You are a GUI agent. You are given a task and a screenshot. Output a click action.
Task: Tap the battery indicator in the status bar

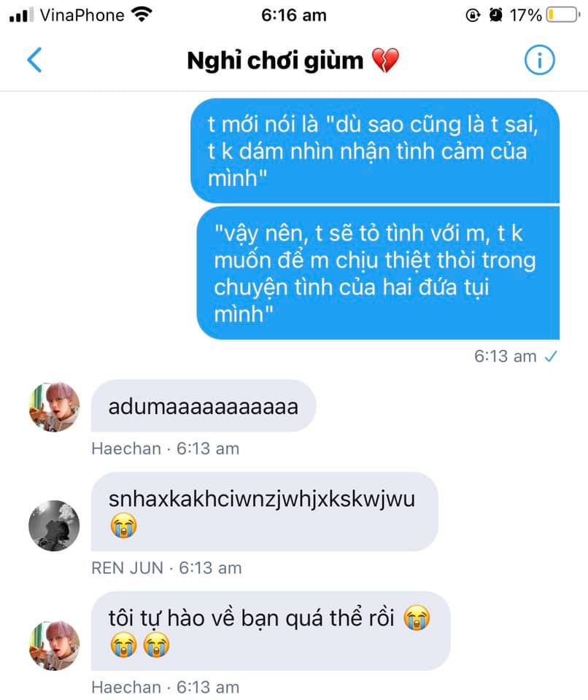pos(563,15)
